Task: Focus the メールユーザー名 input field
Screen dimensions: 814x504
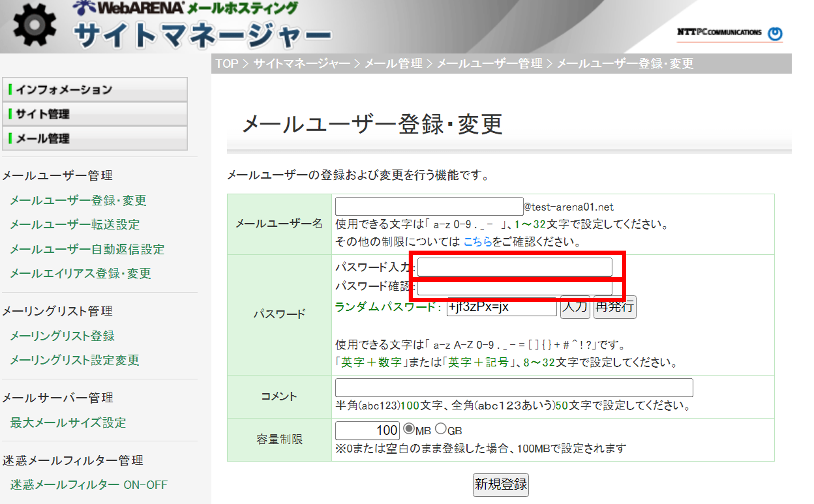Action: (x=429, y=206)
